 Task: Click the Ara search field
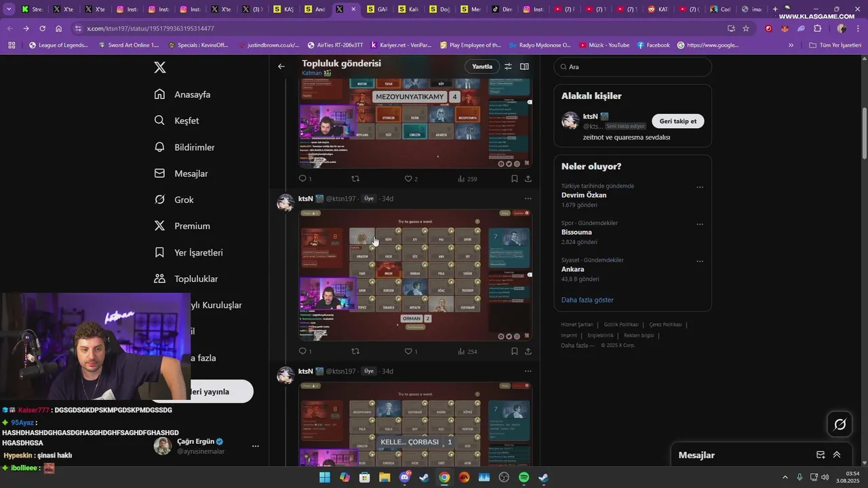(x=633, y=67)
